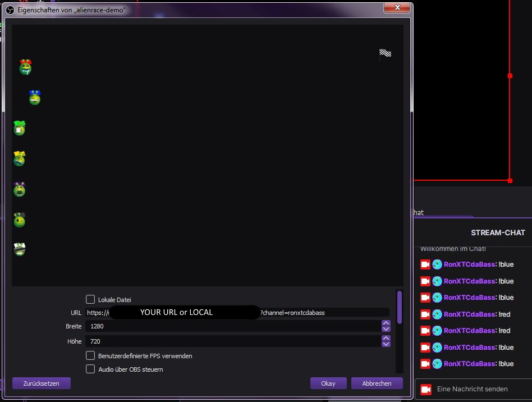The height and width of the screenshot is (402, 532).
Task: Click the STREAM-CHAT header text
Action: 498,232
